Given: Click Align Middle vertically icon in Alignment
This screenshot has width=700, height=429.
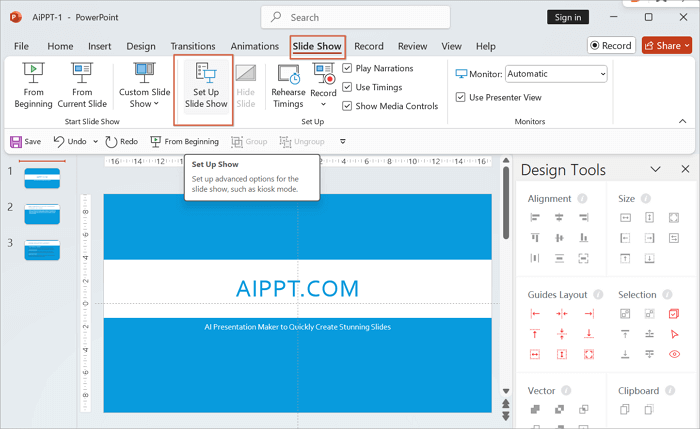Looking at the screenshot, I should [x=559, y=237].
